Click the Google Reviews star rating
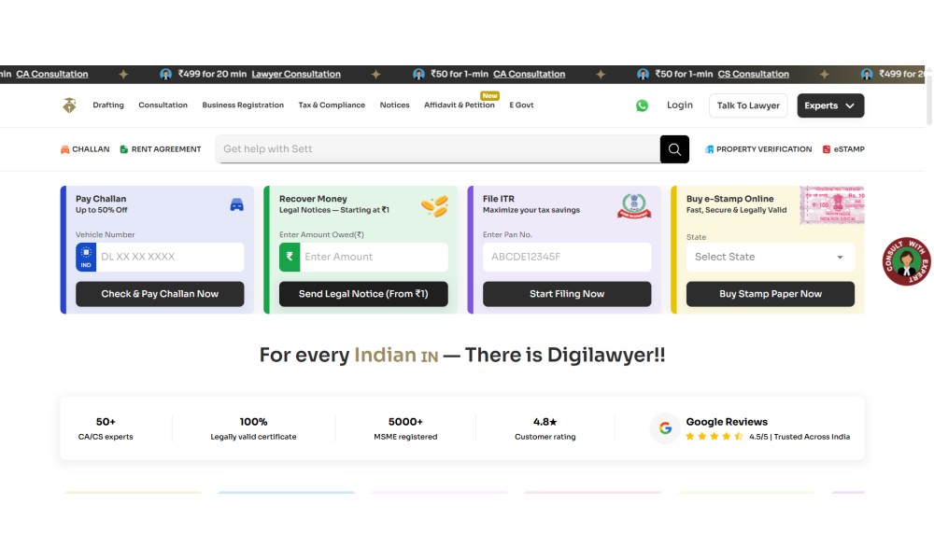 pos(714,437)
